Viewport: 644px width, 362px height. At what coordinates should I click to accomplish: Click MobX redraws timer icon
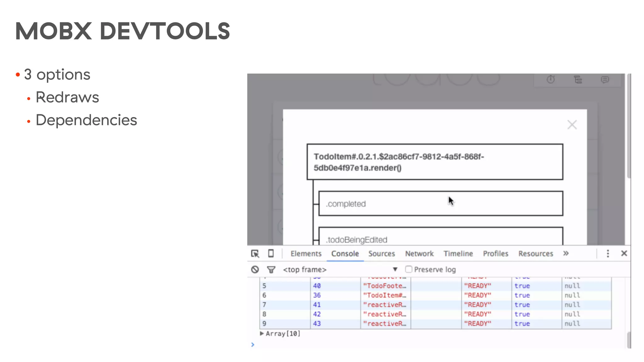click(551, 80)
